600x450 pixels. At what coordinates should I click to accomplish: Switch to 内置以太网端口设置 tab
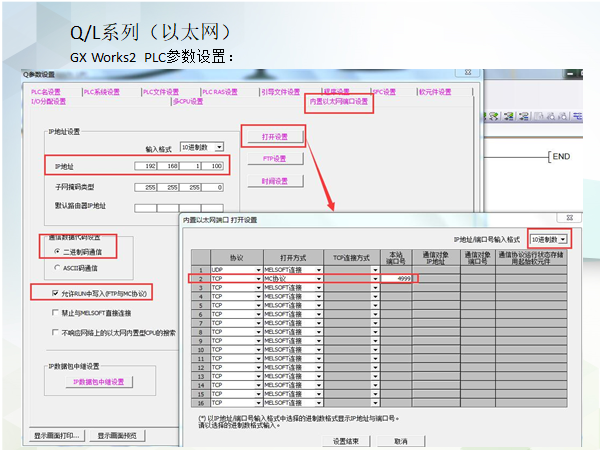(x=339, y=101)
